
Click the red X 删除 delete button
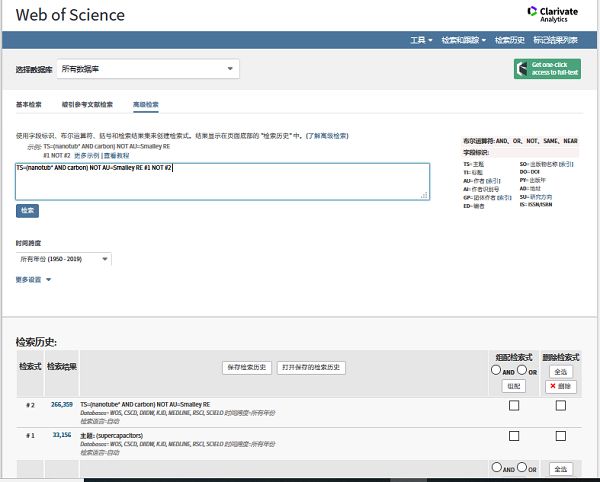tap(560, 385)
